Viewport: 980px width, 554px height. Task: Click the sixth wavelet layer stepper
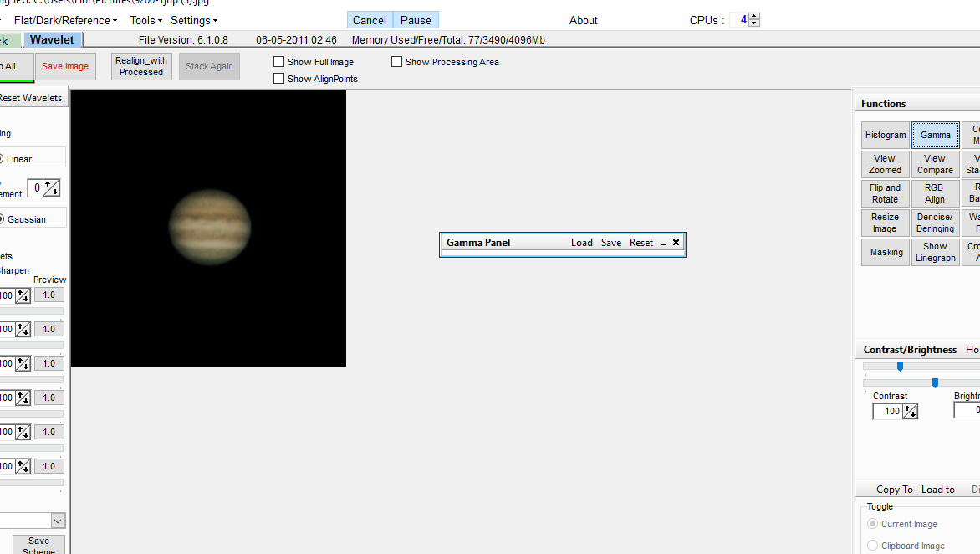[x=23, y=466]
